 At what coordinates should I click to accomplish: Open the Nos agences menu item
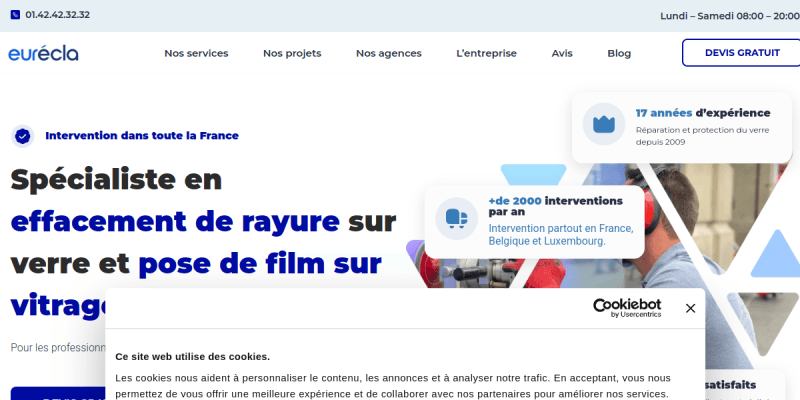tap(388, 53)
